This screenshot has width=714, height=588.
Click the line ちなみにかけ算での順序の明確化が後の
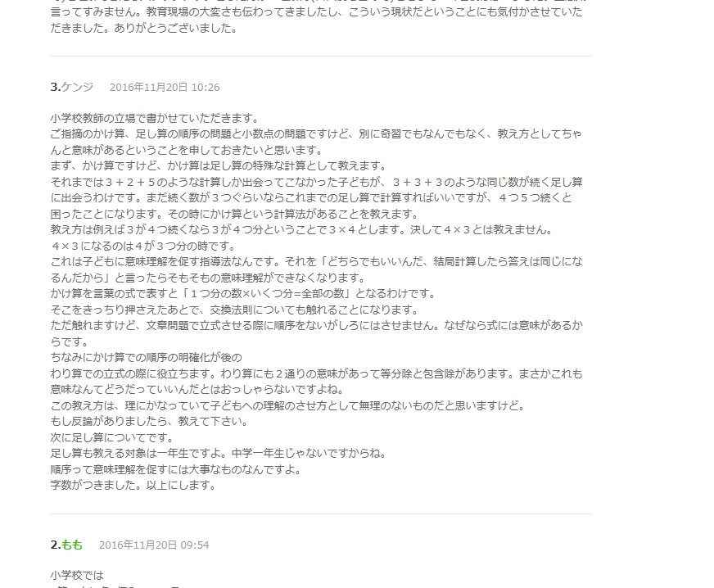(147, 358)
